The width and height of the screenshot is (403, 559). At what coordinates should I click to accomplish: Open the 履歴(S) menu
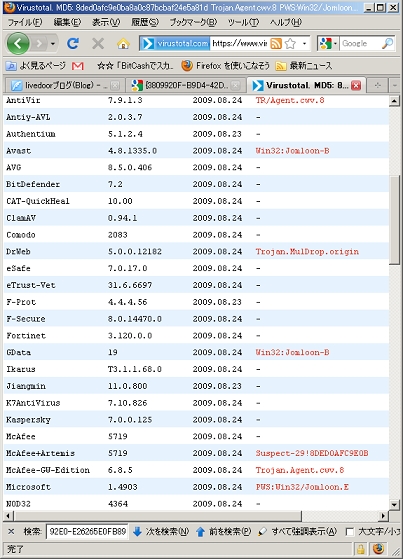[144, 22]
